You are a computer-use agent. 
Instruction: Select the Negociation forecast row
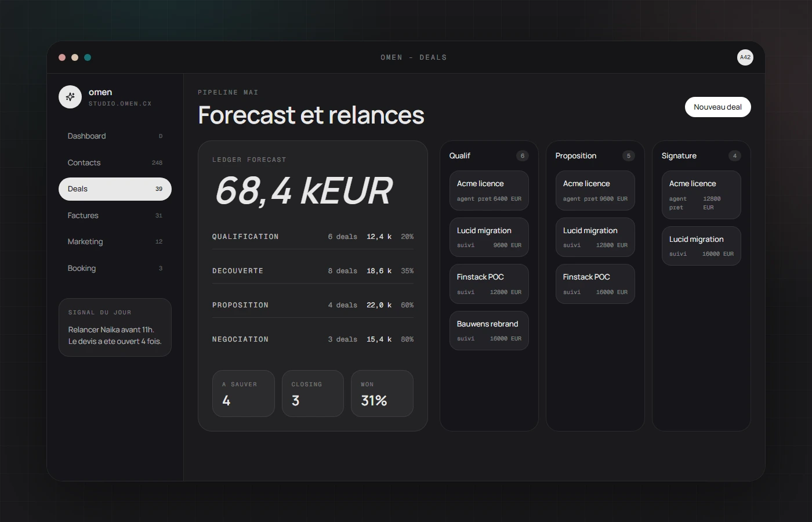tap(313, 339)
